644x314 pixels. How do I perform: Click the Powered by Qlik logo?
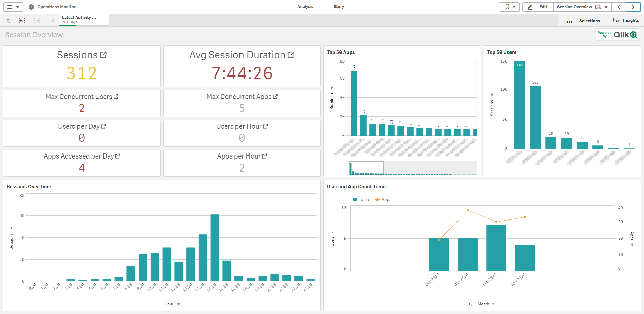point(617,35)
